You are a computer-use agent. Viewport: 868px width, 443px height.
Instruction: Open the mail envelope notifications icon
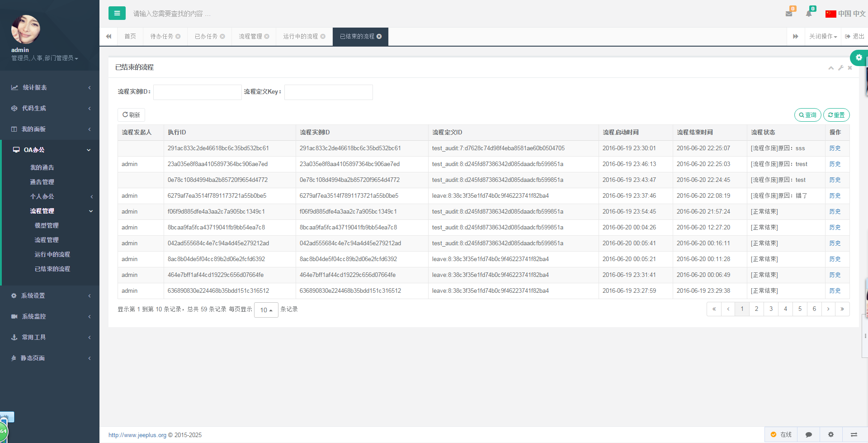(x=789, y=14)
